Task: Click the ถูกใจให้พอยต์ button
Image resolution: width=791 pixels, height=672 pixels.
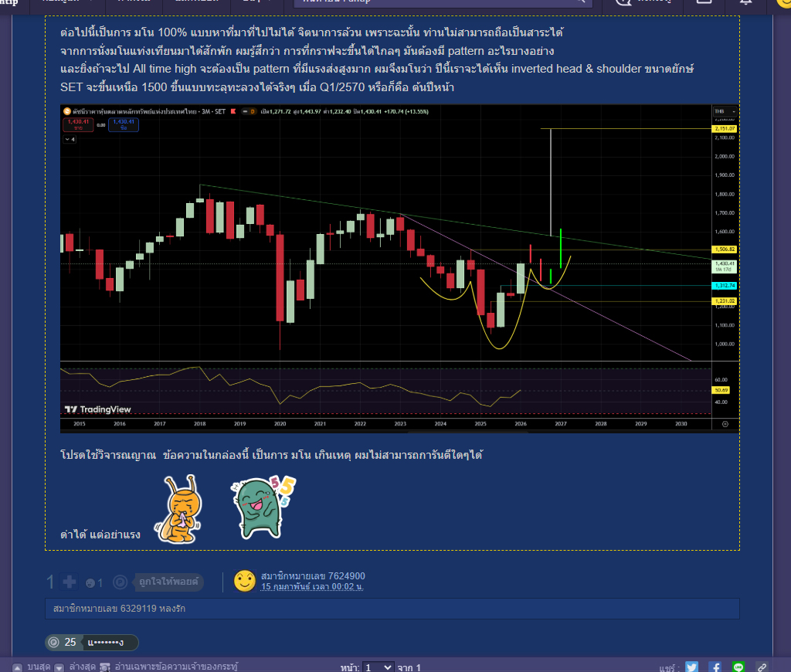Action: tap(169, 582)
